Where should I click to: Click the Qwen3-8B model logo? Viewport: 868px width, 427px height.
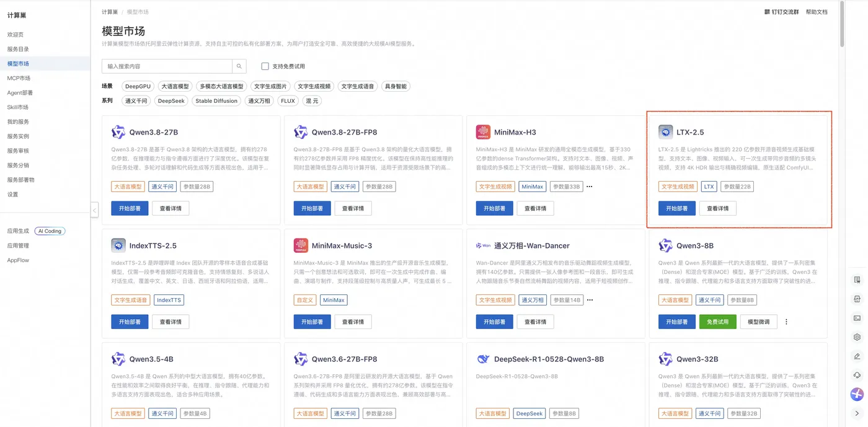[665, 245]
